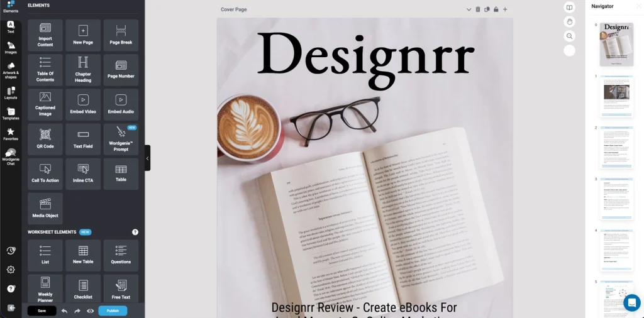The width and height of the screenshot is (644, 318).
Task: Add Import Content element
Action: pyautogui.click(x=45, y=35)
